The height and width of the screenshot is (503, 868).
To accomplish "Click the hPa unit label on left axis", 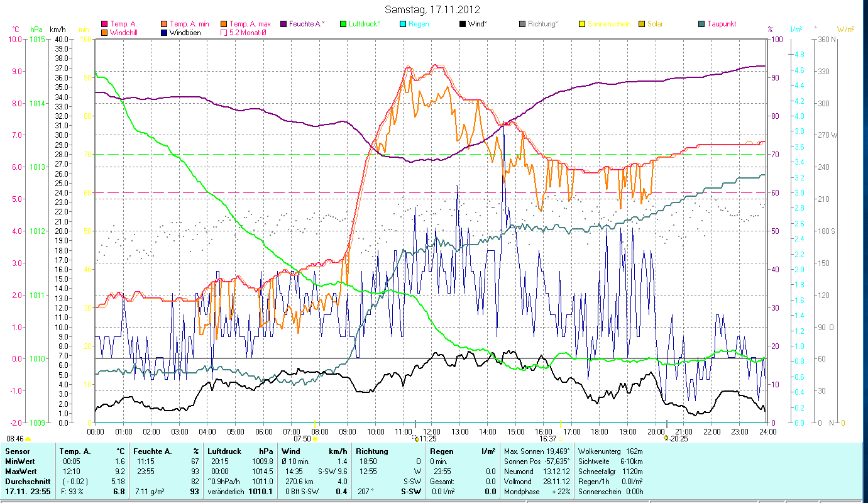I will click(36, 30).
